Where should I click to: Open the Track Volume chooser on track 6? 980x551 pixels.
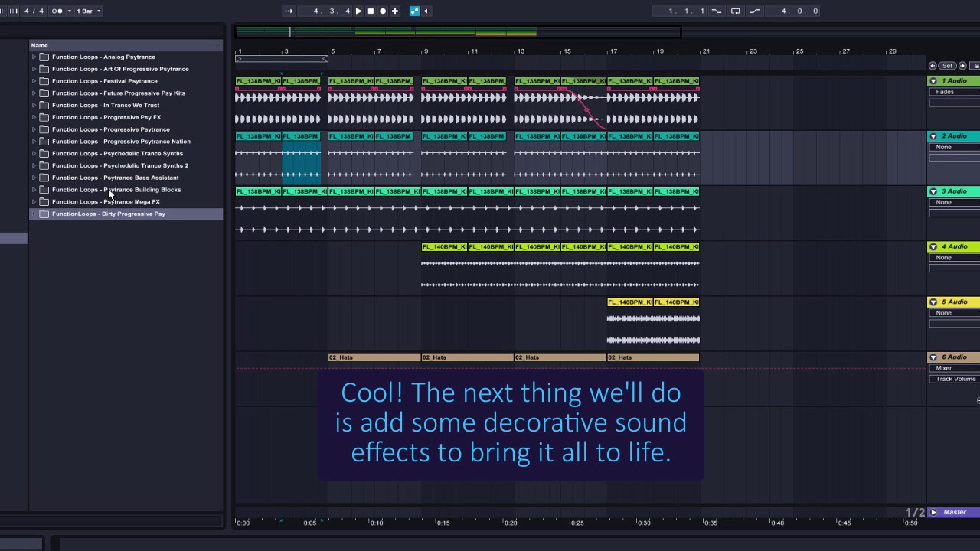coord(955,379)
